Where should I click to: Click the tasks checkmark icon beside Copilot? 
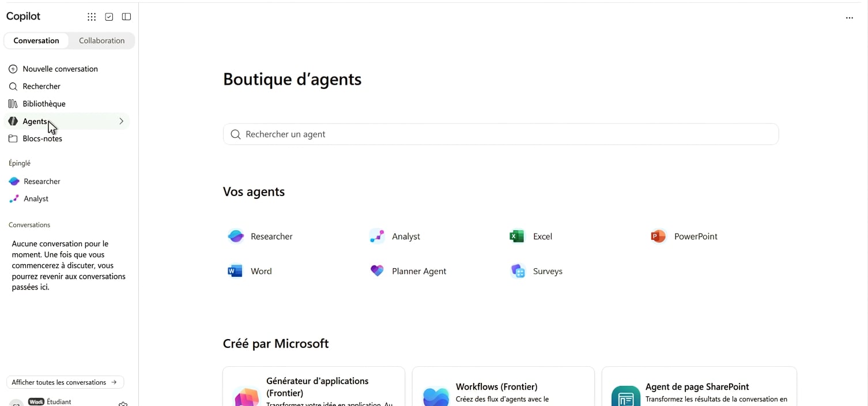pyautogui.click(x=109, y=17)
